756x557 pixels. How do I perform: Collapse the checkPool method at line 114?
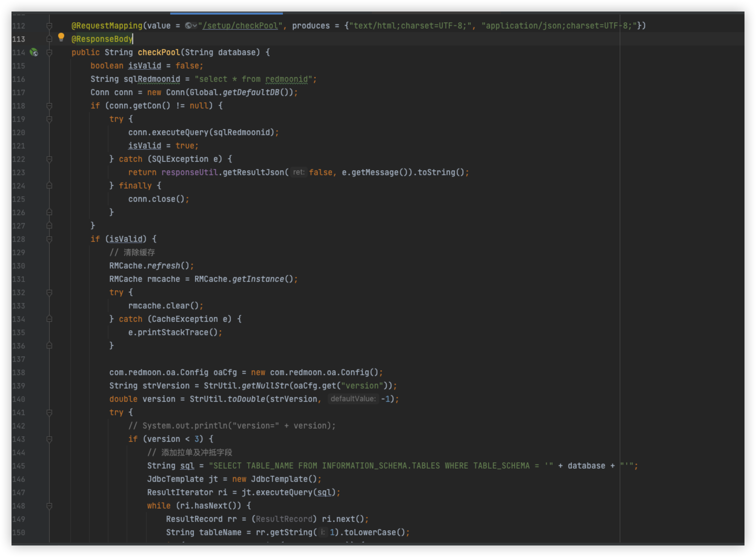pos(49,52)
